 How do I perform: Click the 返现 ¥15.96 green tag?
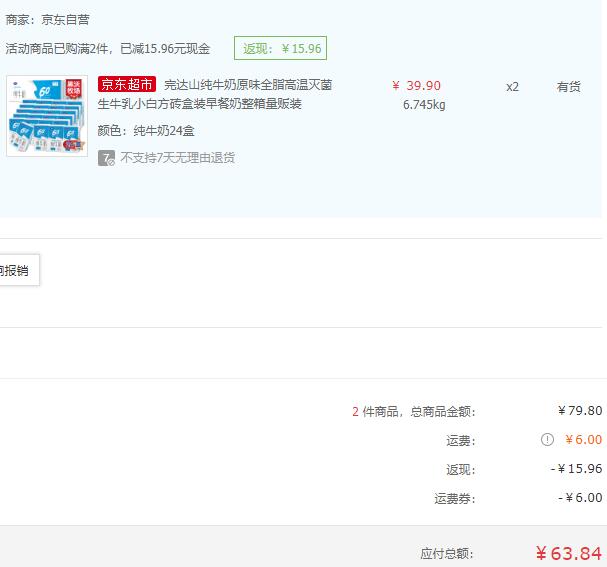(280, 48)
